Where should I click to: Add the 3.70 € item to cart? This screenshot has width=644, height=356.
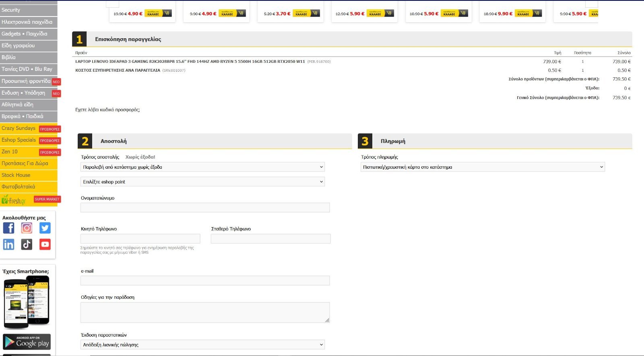(306, 13)
